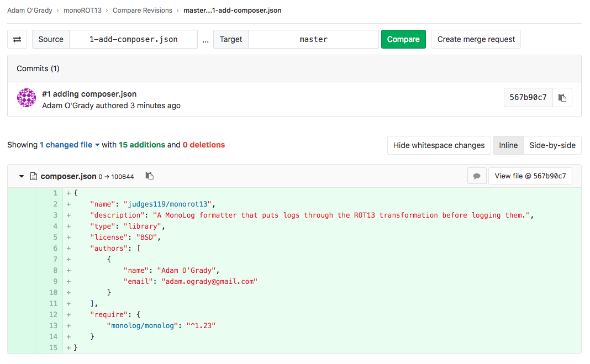Screen dimensions: 590x364
Task: Click 'Source' label beside branch selector
Action: coord(51,39)
